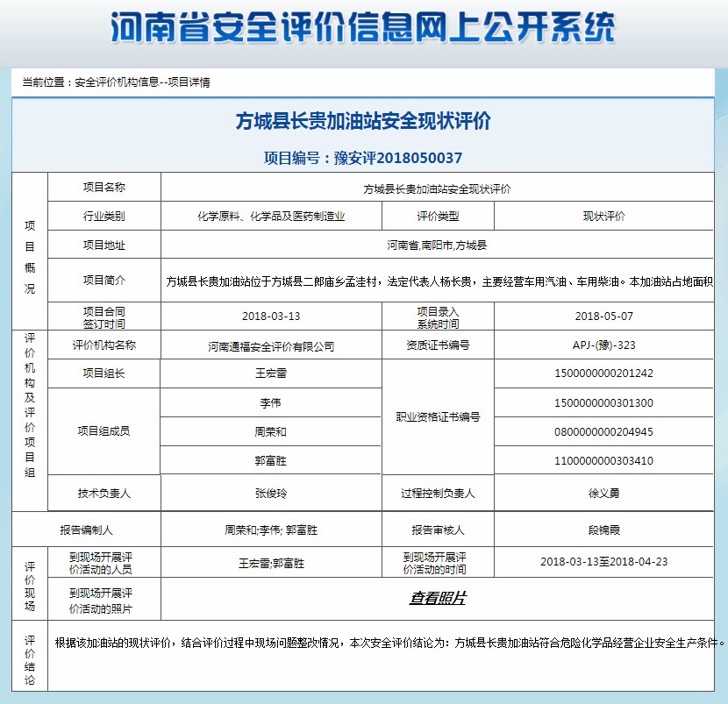The image size is (728, 704).
Task: Click the vertical 评价结论 section header
Action: pyautogui.click(x=30, y=661)
